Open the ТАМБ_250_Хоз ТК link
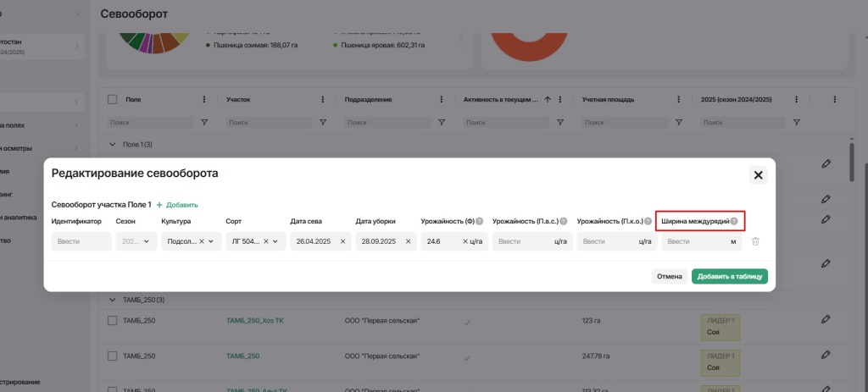The width and height of the screenshot is (868, 392). click(x=254, y=321)
